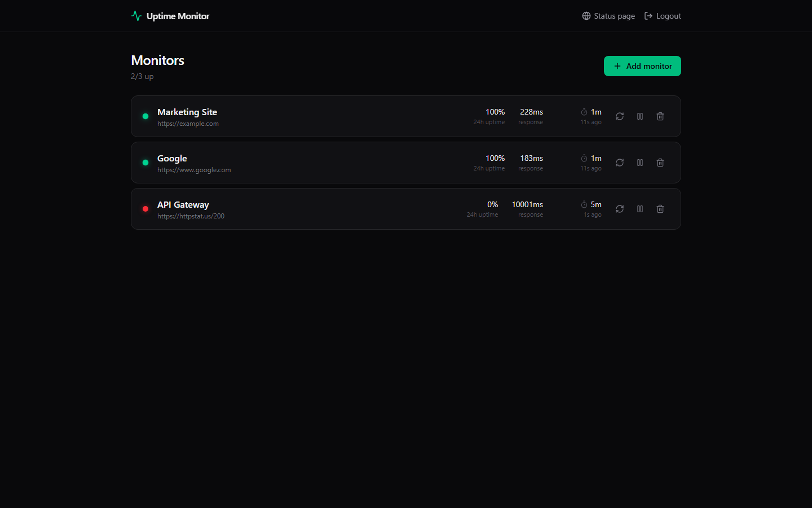Image resolution: width=812 pixels, height=508 pixels.
Task: Click the Logout link
Action: (663, 16)
